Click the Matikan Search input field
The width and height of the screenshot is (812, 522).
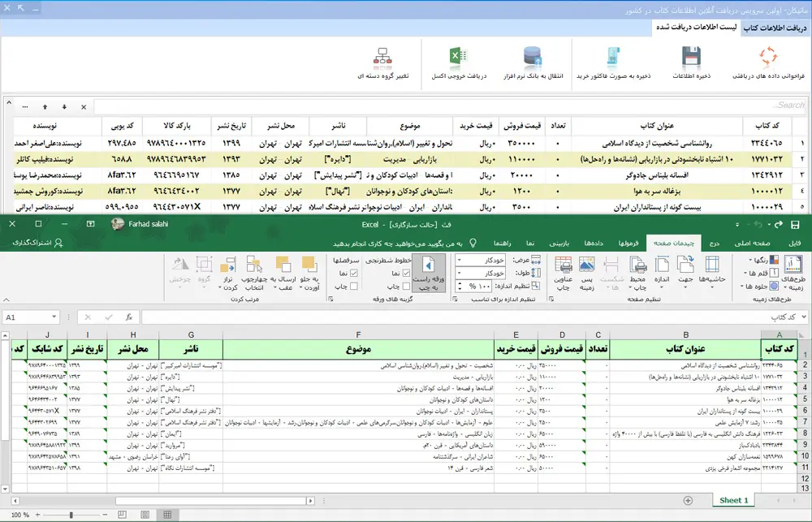point(450,107)
